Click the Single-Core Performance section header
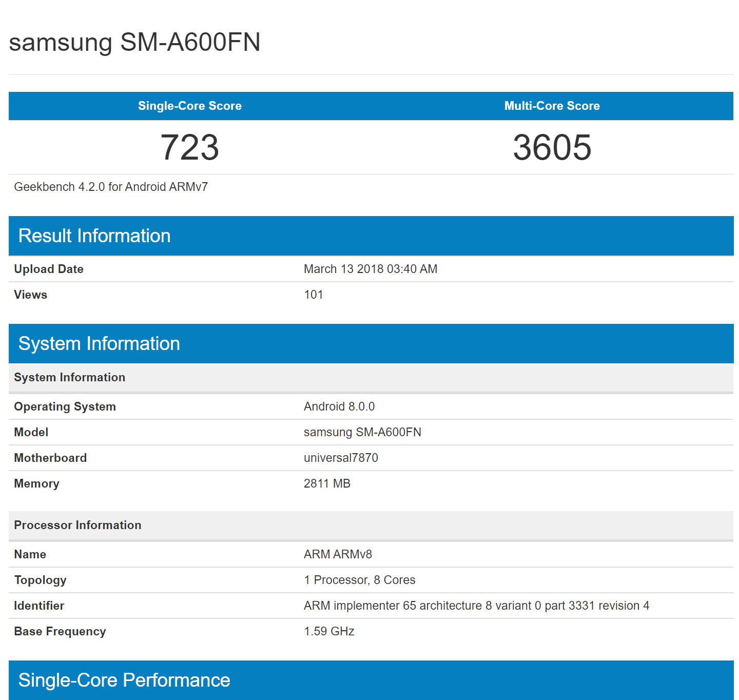The height and width of the screenshot is (700, 739). click(124, 680)
